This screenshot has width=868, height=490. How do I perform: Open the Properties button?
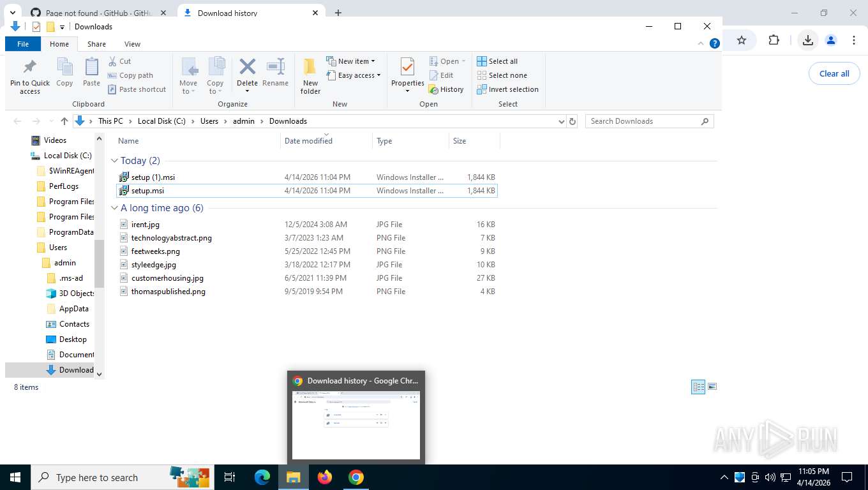pos(408,76)
